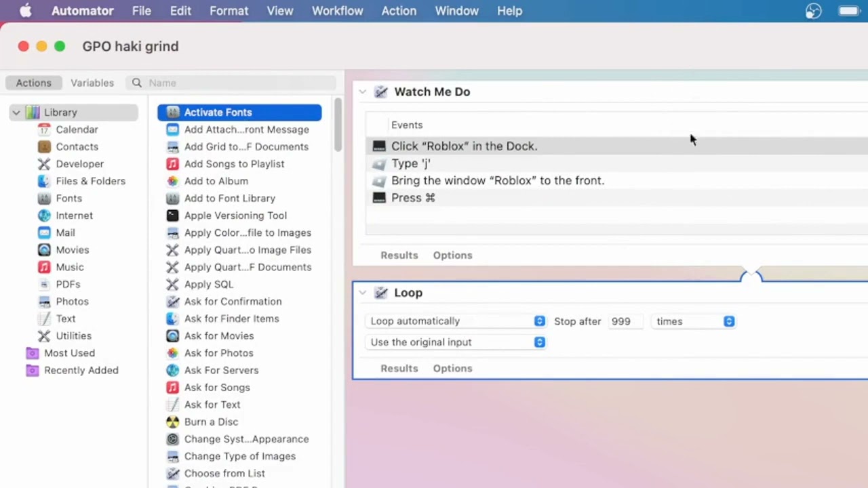Click the magnifier search icon
The image size is (868, 488).
137,83
